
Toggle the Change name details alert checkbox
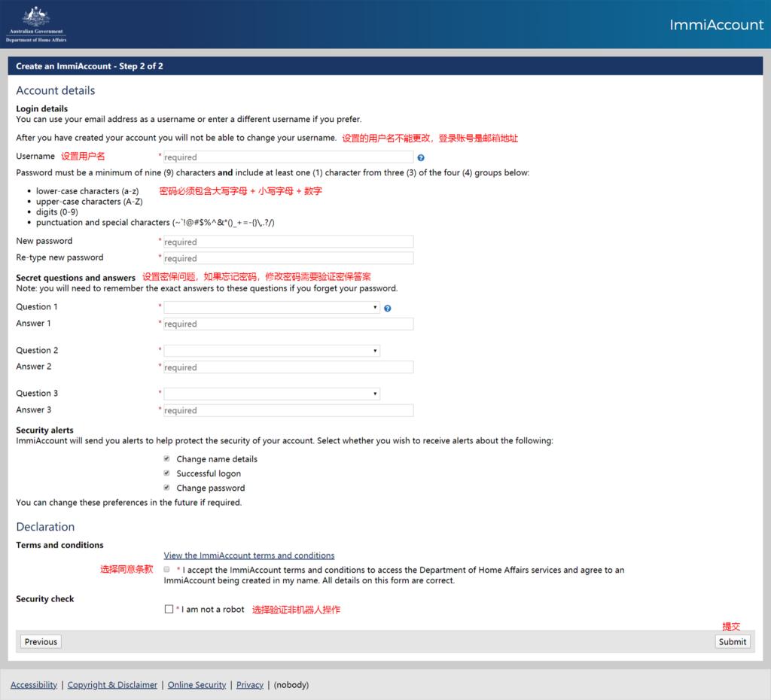coord(166,458)
